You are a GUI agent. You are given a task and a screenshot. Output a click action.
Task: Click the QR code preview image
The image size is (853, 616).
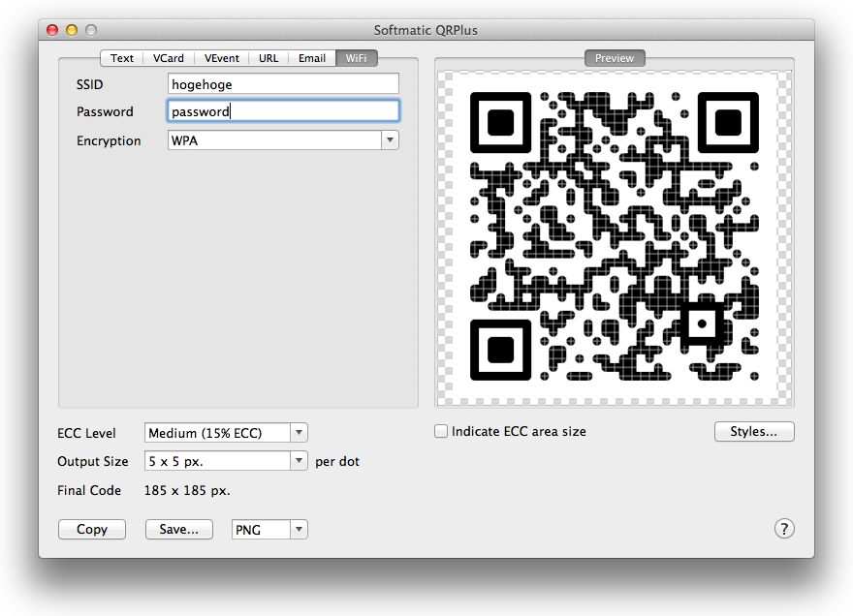pos(615,236)
